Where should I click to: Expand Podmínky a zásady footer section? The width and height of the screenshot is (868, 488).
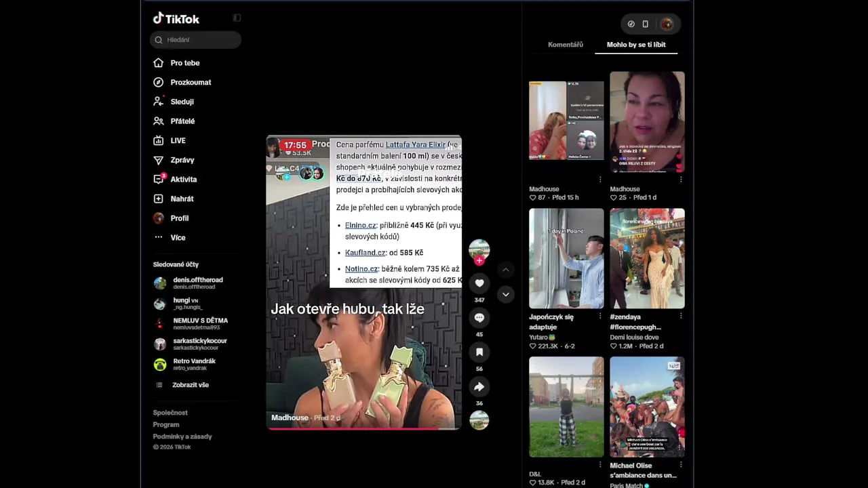tap(182, 436)
